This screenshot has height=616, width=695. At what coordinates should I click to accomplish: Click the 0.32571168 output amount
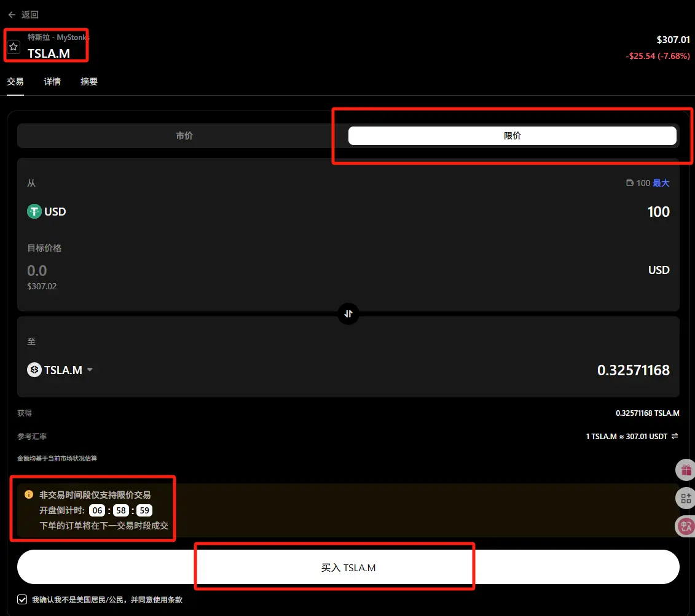[634, 370]
